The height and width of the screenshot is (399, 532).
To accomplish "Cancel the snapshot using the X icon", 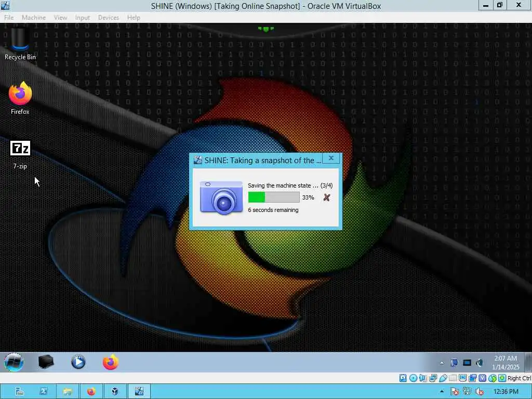I will point(326,197).
